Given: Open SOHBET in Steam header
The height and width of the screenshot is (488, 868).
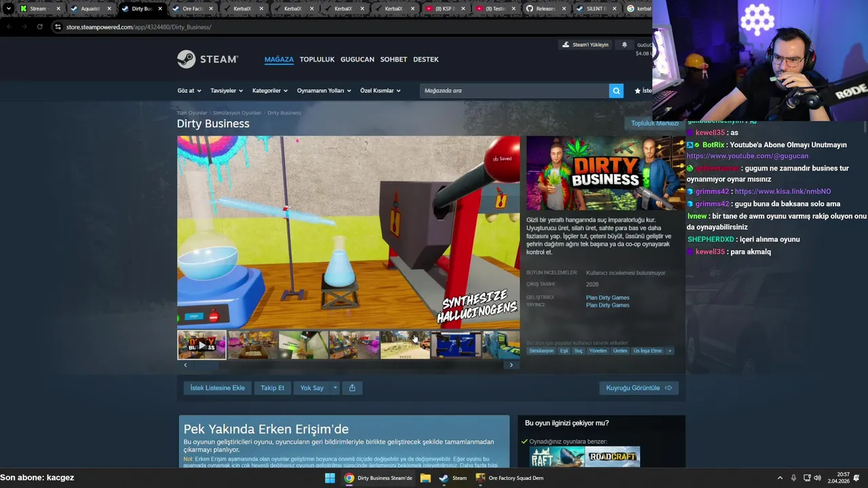Looking at the screenshot, I should 393,59.
